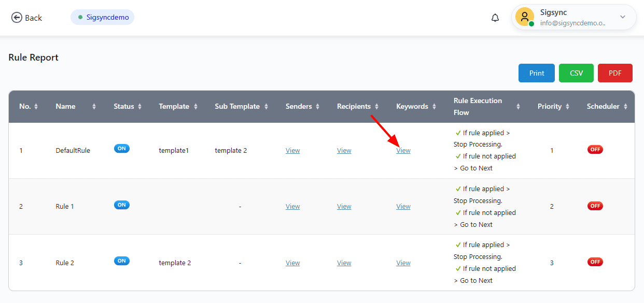This screenshot has width=644, height=303.
Task: Click the Sigsync user avatar icon
Action: (525, 17)
